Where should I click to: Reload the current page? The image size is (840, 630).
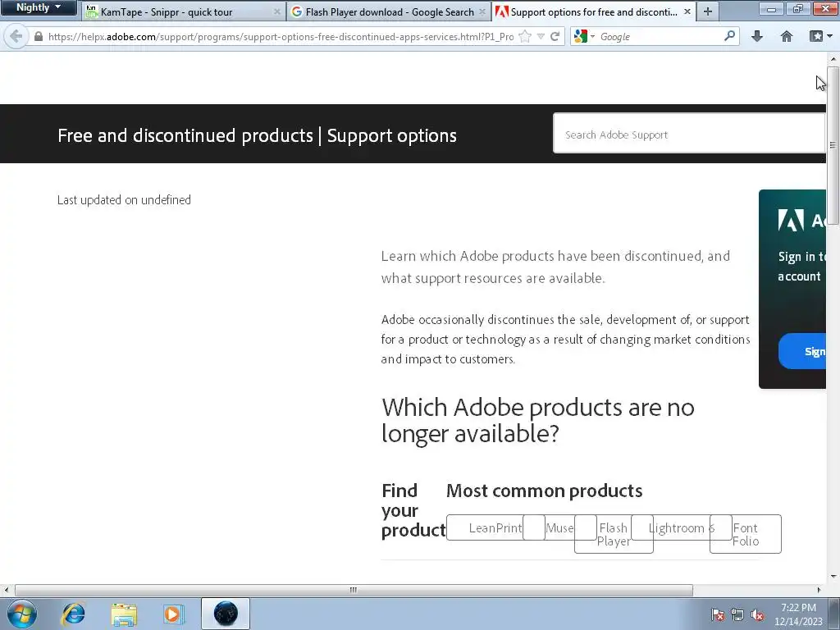555,36
